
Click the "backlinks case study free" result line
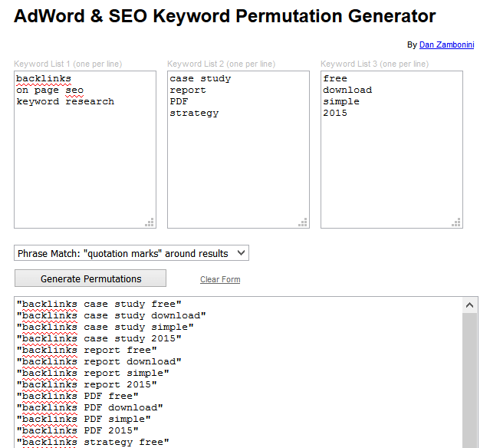[99, 304]
